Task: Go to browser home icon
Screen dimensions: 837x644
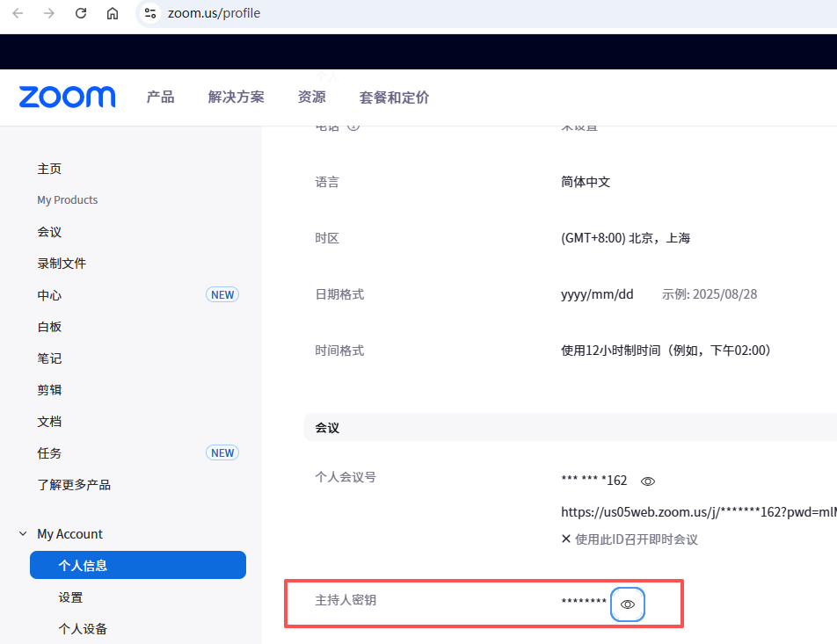Action: [113, 13]
